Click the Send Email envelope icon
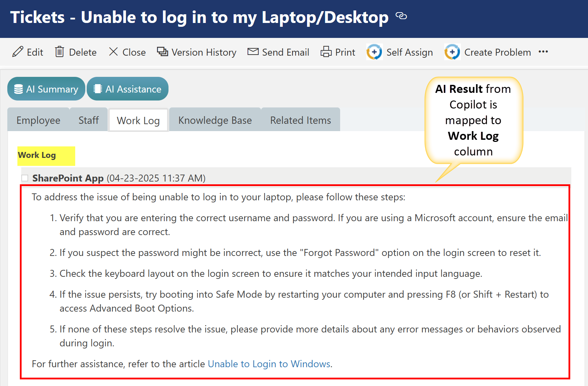The image size is (588, 386). 253,52
